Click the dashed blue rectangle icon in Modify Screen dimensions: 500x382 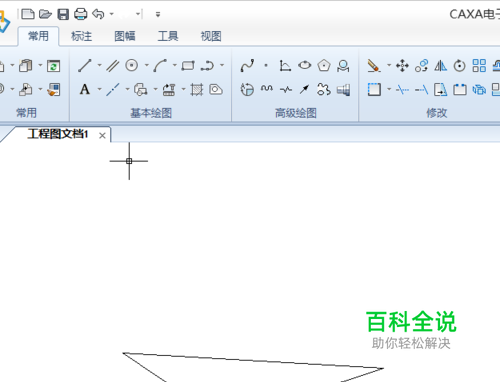374,89
